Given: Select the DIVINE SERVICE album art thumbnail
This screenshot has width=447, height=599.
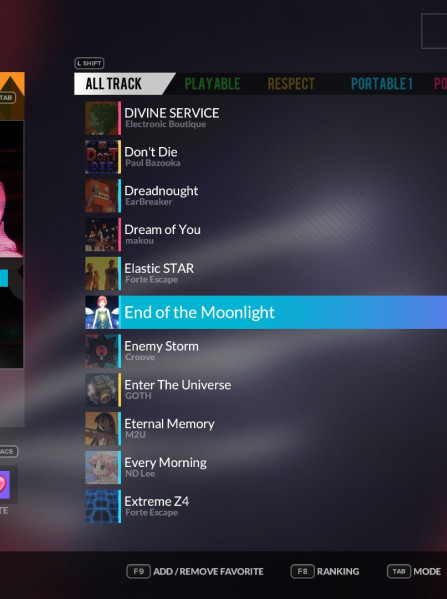Looking at the screenshot, I should pos(101,118).
